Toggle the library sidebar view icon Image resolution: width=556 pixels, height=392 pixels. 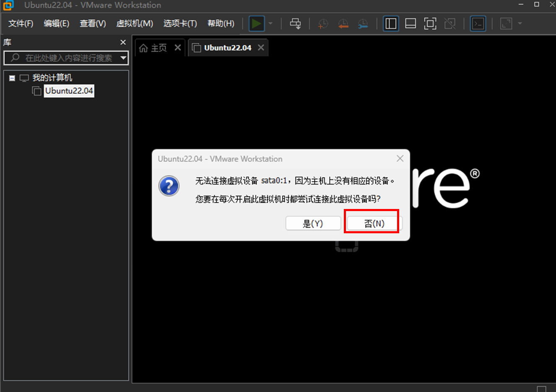tap(390, 23)
